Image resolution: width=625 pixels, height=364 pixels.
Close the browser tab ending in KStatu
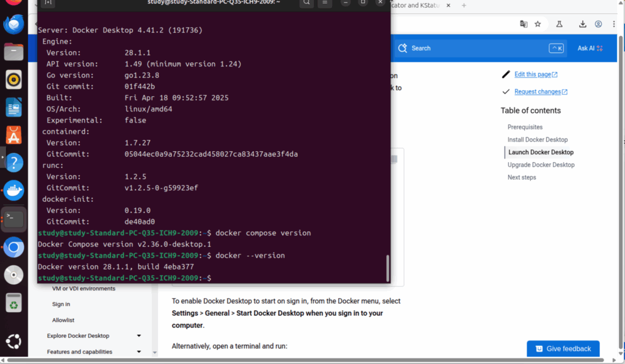(449, 5)
